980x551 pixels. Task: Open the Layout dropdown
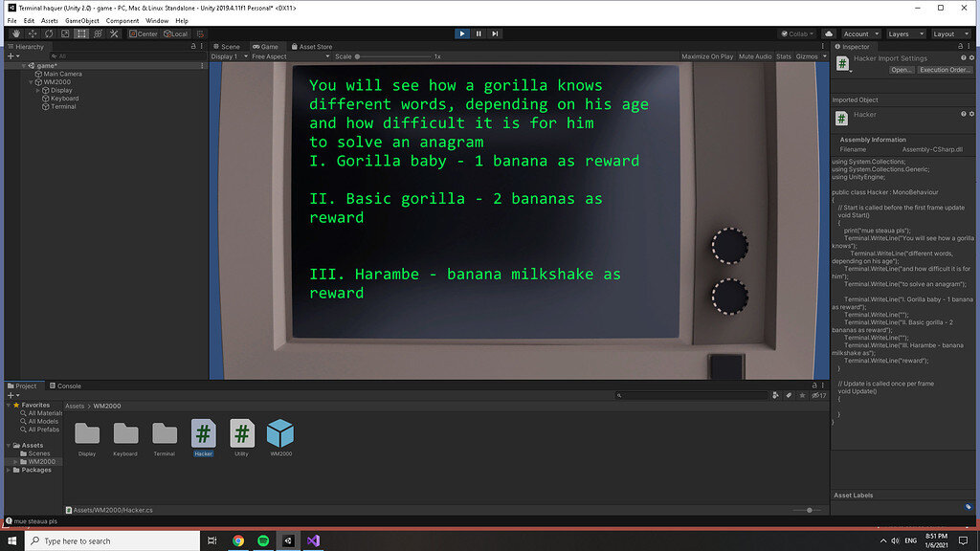950,33
